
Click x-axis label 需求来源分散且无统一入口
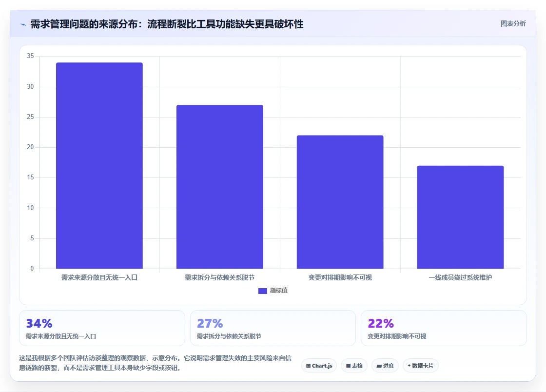pos(99,277)
